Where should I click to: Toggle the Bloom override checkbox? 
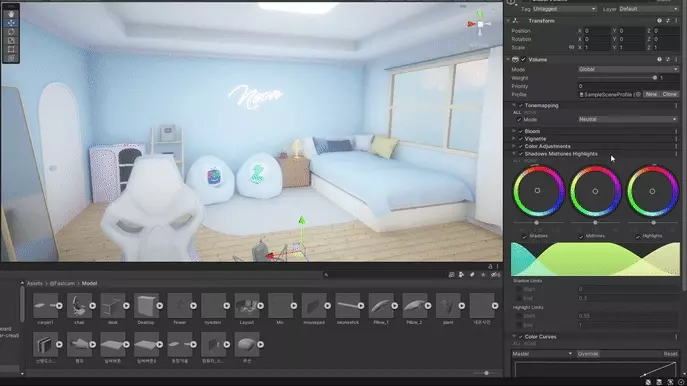click(x=521, y=131)
